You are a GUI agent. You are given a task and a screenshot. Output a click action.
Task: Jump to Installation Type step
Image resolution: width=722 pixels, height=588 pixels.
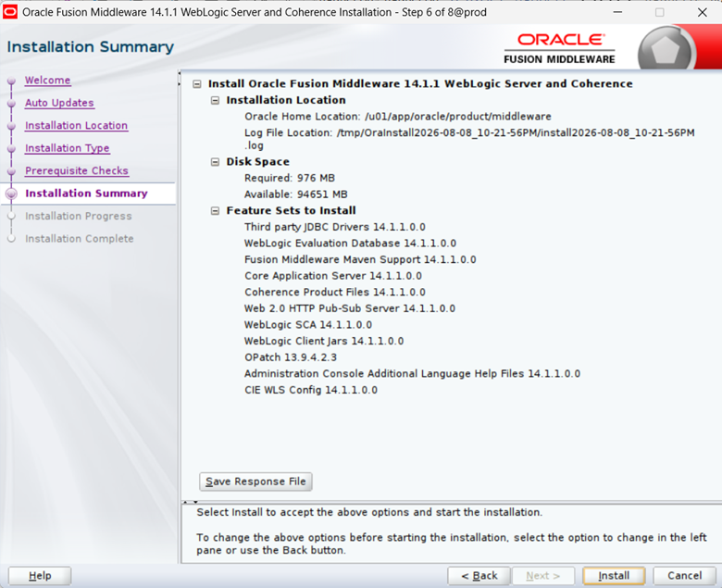pyautogui.click(x=68, y=148)
